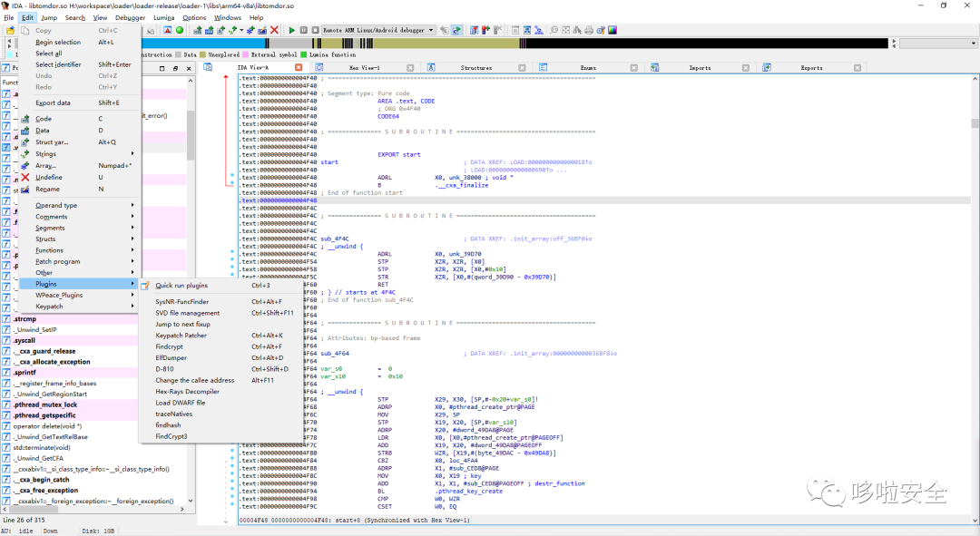Click the Quick run plugins icon
Screen dimensions: 980x536
pos(145,286)
